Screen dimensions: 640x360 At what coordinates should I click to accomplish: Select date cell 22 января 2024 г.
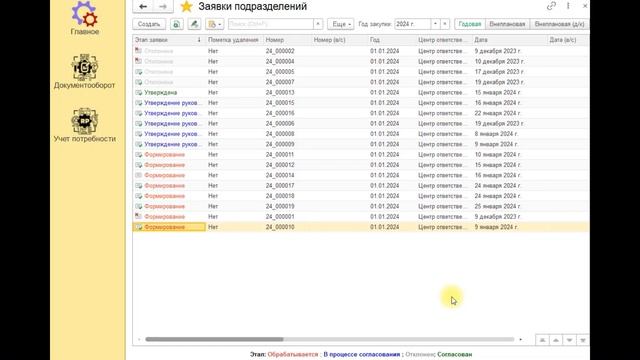[498, 113]
